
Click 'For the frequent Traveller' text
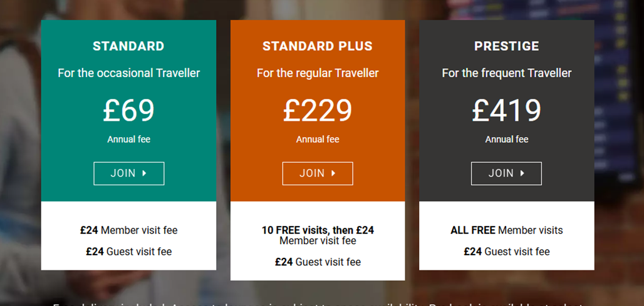506,73
